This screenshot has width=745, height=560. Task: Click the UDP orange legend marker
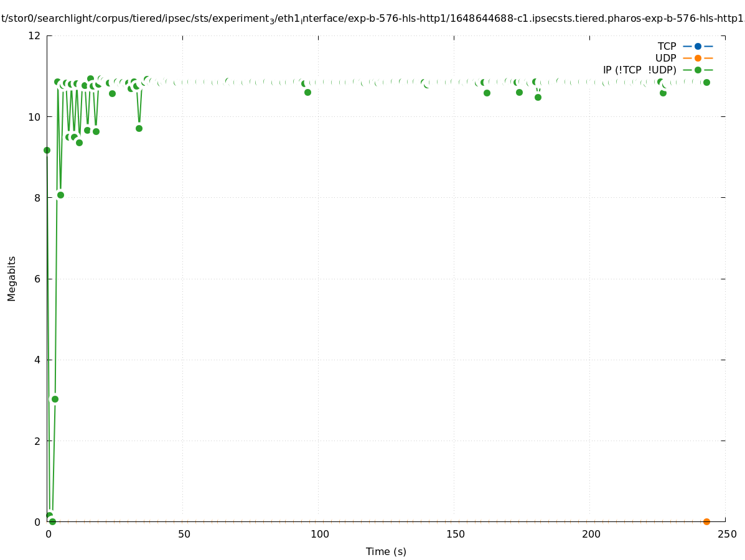[698, 58]
